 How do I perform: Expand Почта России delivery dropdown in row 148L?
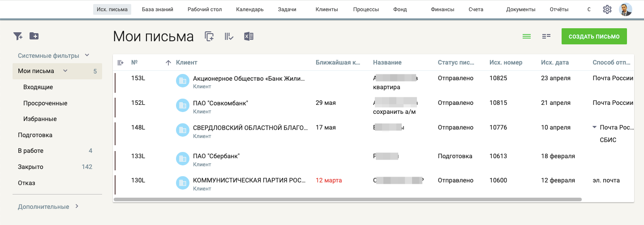[594, 127]
